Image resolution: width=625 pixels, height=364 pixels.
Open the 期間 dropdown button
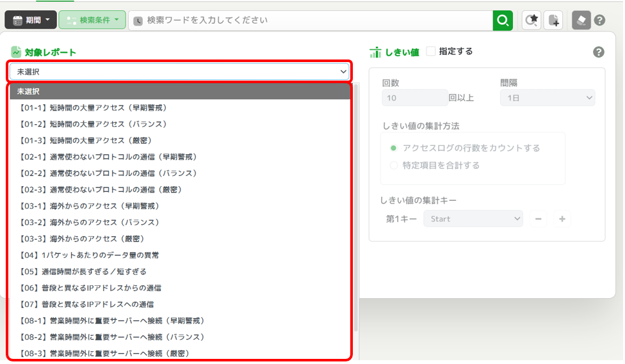31,20
